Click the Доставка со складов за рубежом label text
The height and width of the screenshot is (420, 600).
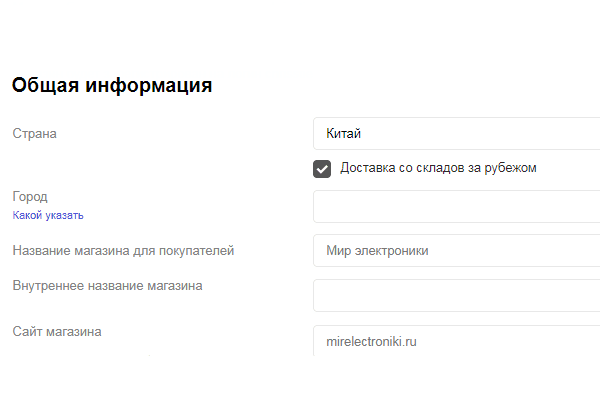438,168
